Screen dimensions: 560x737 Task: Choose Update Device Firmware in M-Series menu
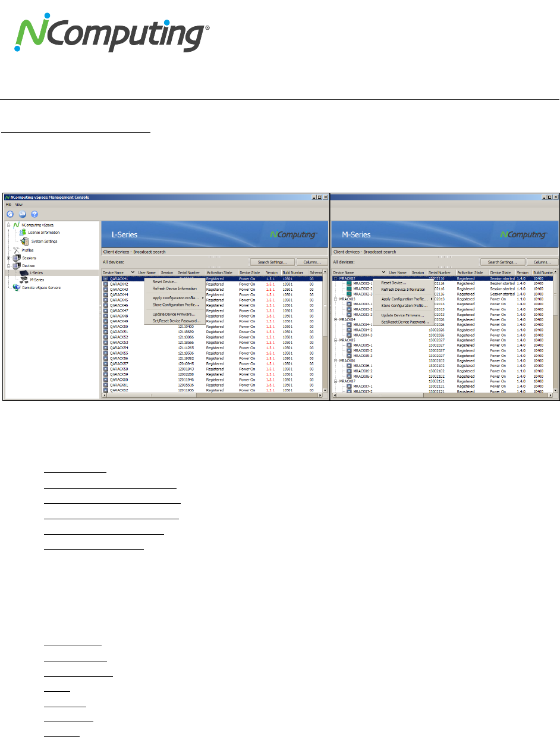point(403,315)
